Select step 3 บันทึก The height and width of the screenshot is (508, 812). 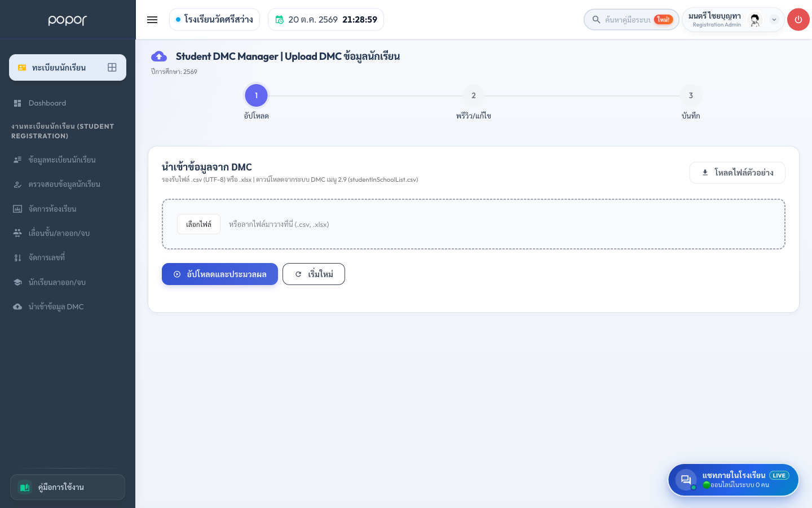tap(691, 95)
